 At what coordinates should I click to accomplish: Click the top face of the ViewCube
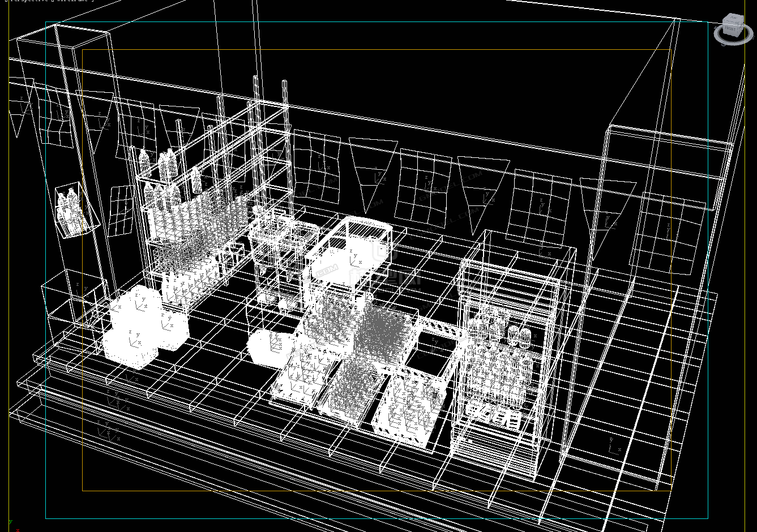click(733, 18)
